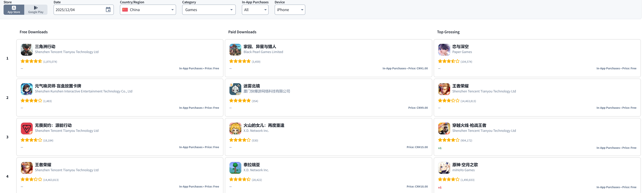This screenshot has height=193, width=644.
Task: Switch store to Google Play
Action: [36, 10]
